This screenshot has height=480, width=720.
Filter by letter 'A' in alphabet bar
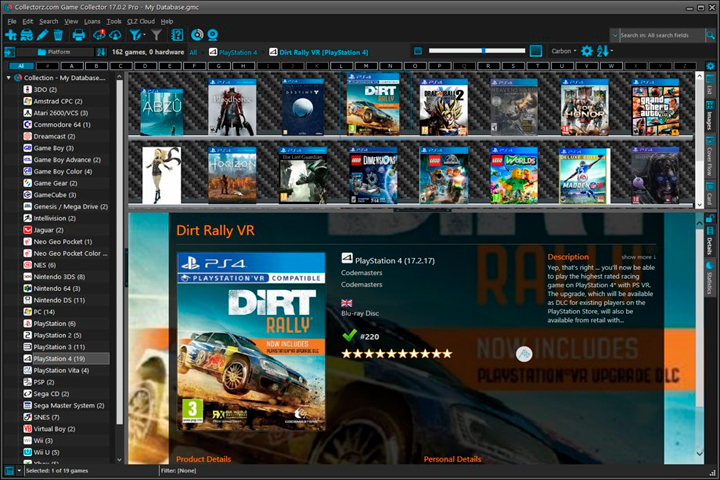tap(71, 66)
